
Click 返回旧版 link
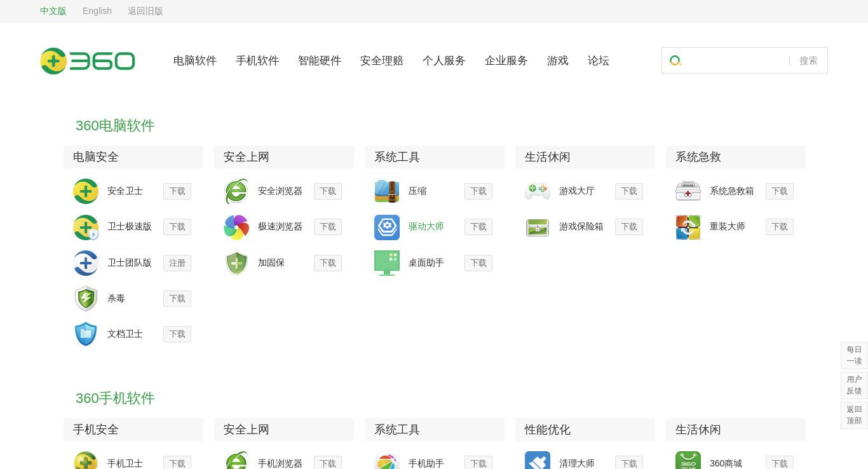(146, 11)
